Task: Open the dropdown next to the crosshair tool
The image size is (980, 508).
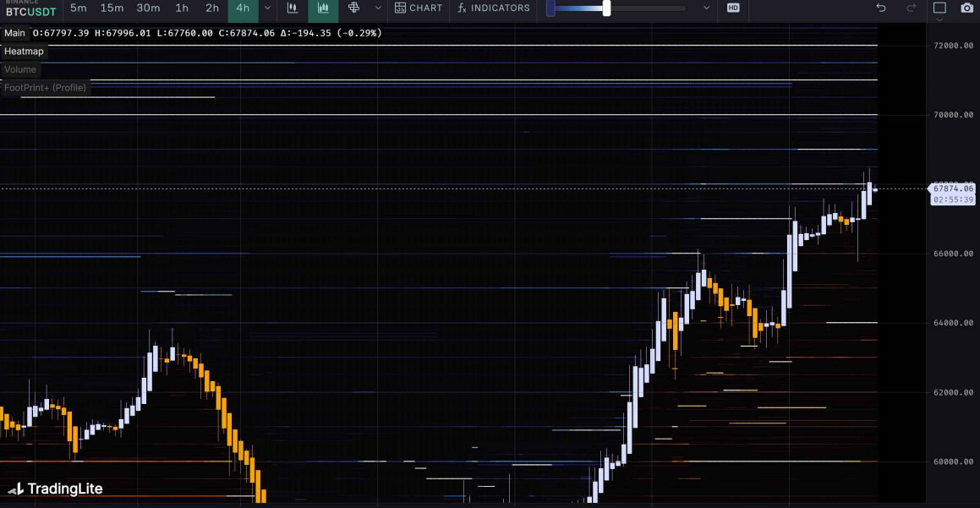Action: (x=377, y=8)
